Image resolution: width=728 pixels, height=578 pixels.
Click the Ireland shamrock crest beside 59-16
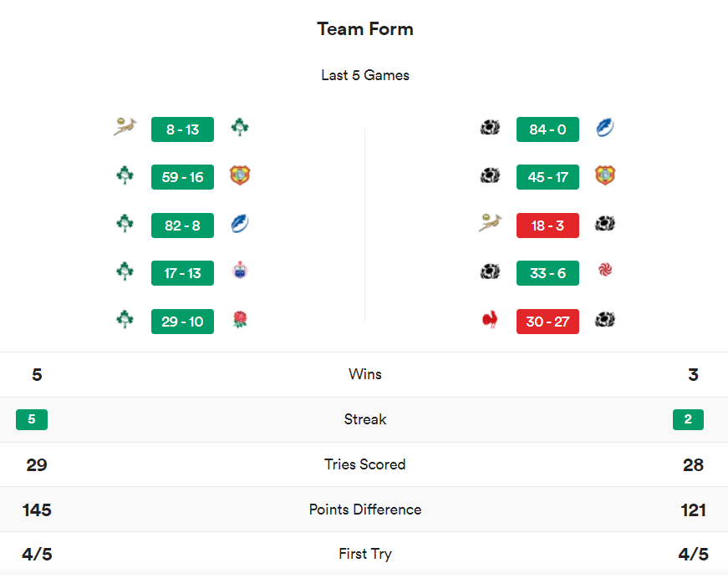(x=125, y=176)
